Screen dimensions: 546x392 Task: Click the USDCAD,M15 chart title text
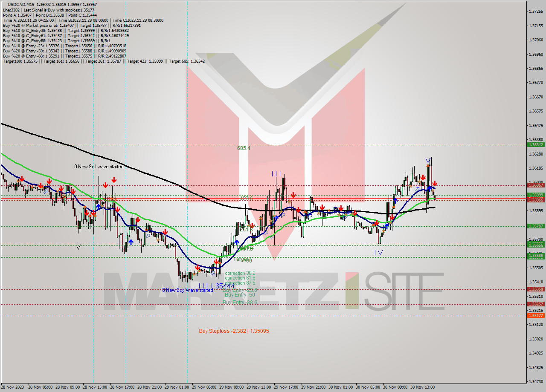tap(22, 4)
